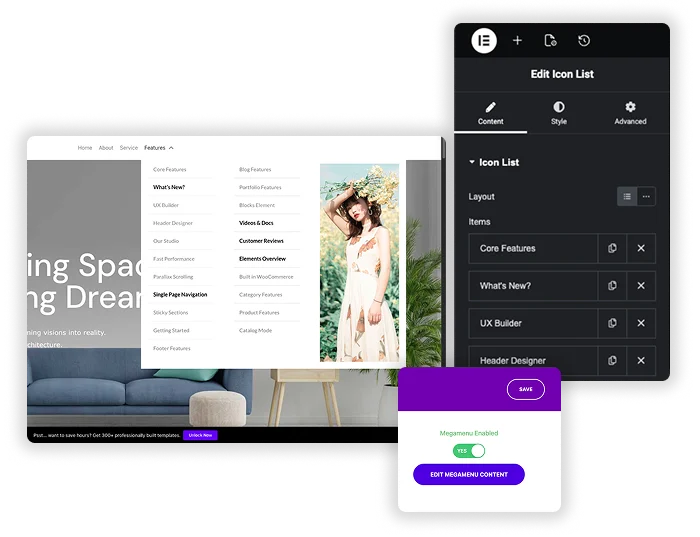Viewport: 700px width, 537px height.
Task: Remove the Core Features item
Action: pos(641,248)
